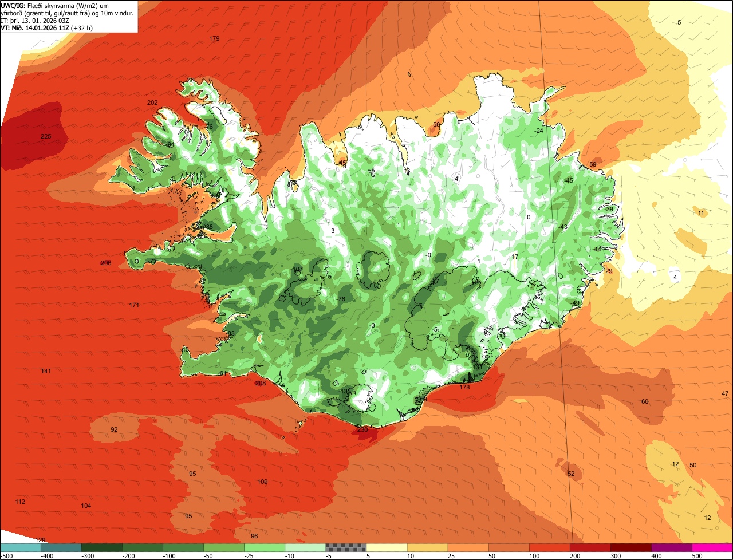
Task: Click the map value '171' off the west coast
Action: pos(134,305)
